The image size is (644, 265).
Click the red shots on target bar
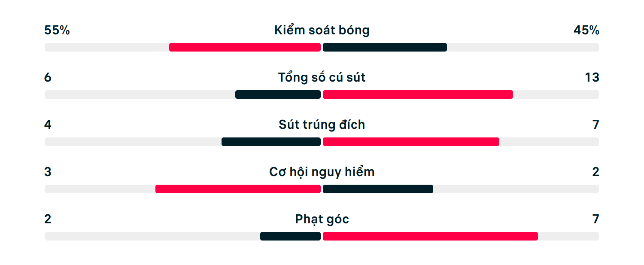pyautogui.click(x=411, y=142)
